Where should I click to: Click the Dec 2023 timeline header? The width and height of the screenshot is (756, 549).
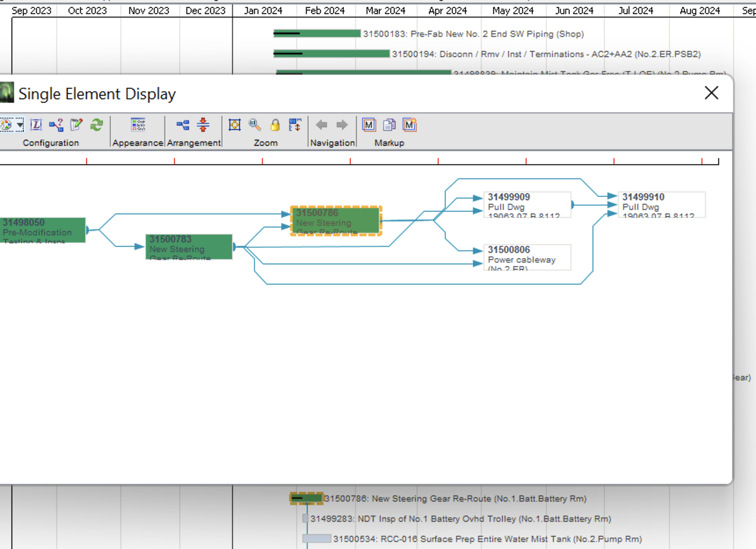205,11
